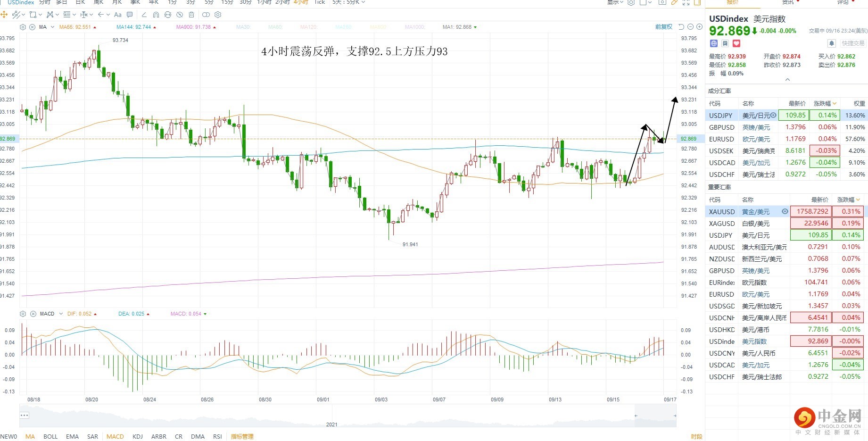Click the red heart favorite icon
This screenshot has width=868, height=441.
[736, 43]
